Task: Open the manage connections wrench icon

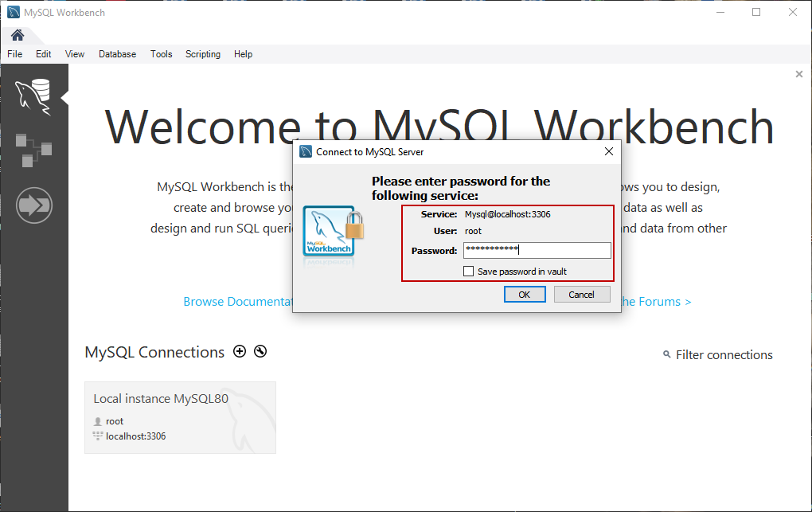Action: pos(260,351)
